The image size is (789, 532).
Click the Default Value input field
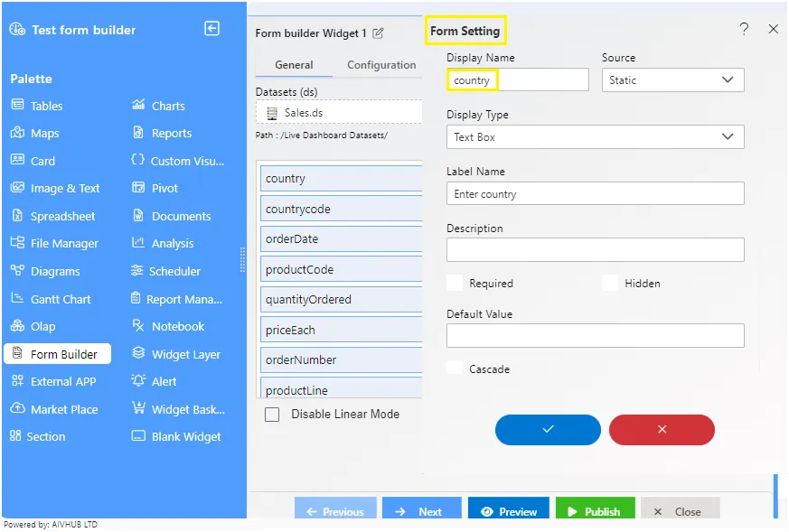595,335
